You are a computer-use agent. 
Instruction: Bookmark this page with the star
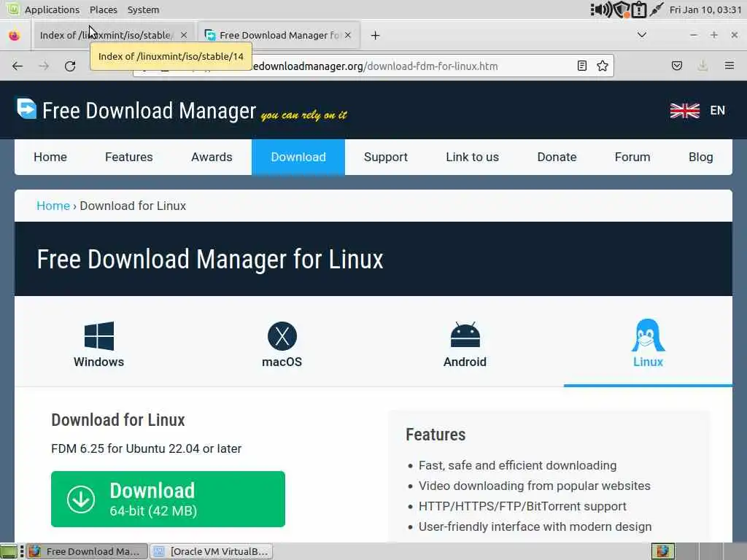pyautogui.click(x=602, y=66)
